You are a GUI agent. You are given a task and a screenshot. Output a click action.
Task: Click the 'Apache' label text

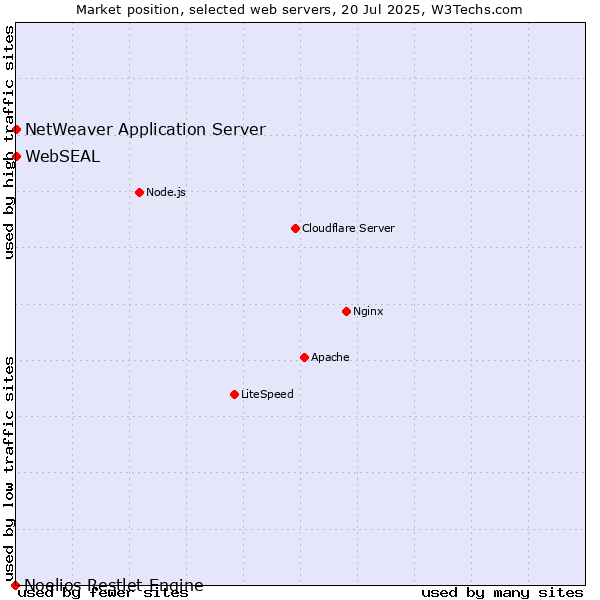coord(330,357)
